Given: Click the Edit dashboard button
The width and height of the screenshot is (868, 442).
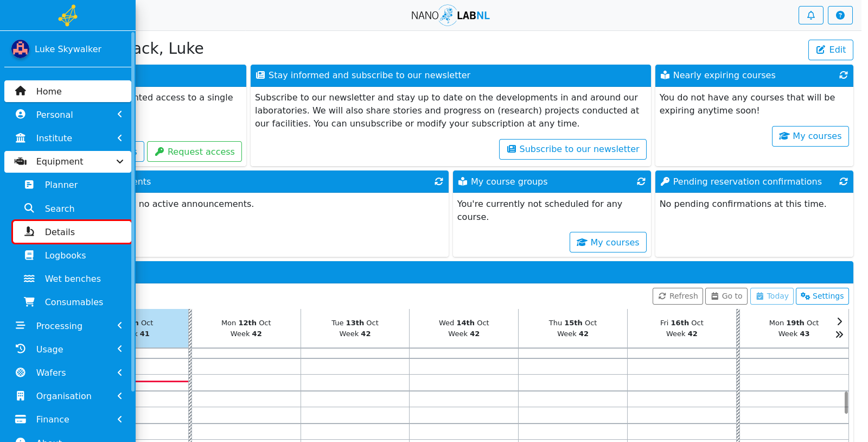Looking at the screenshot, I should (x=831, y=49).
